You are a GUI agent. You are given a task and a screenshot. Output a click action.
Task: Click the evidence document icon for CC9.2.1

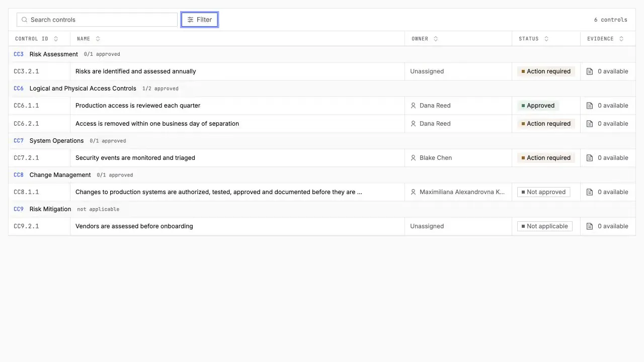point(590,226)
